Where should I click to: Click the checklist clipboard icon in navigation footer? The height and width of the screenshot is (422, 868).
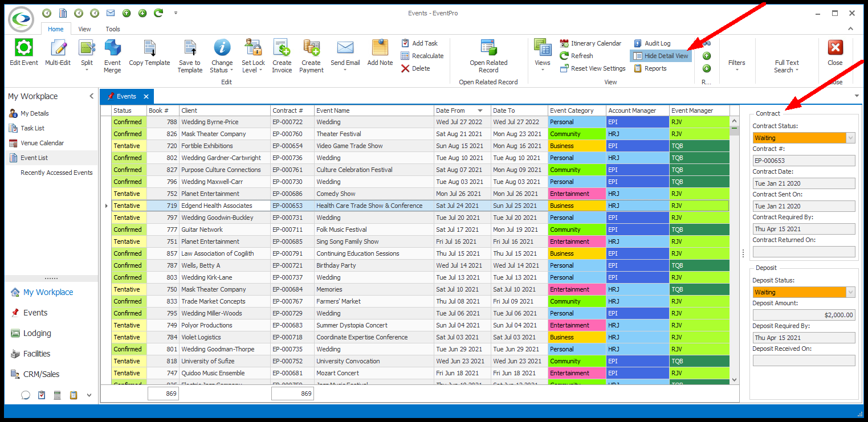42,395
